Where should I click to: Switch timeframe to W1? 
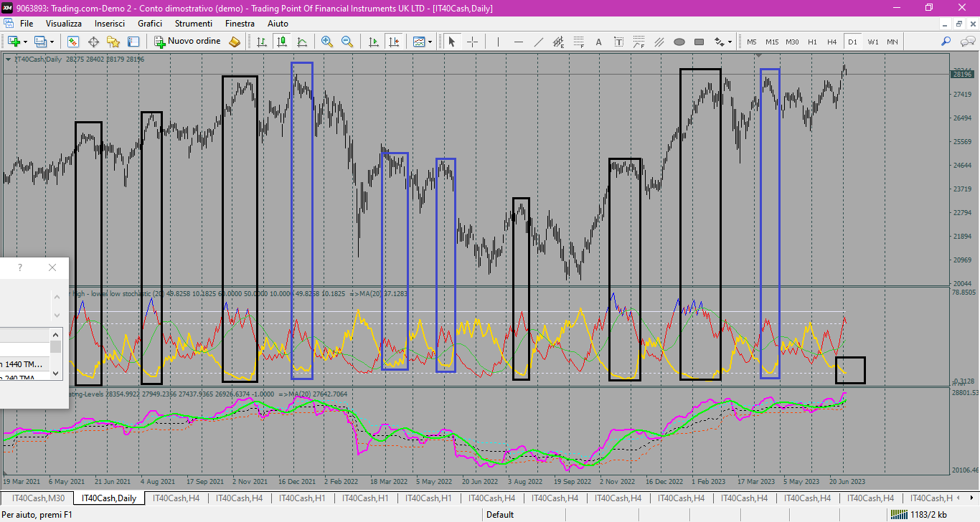point(872,42)
